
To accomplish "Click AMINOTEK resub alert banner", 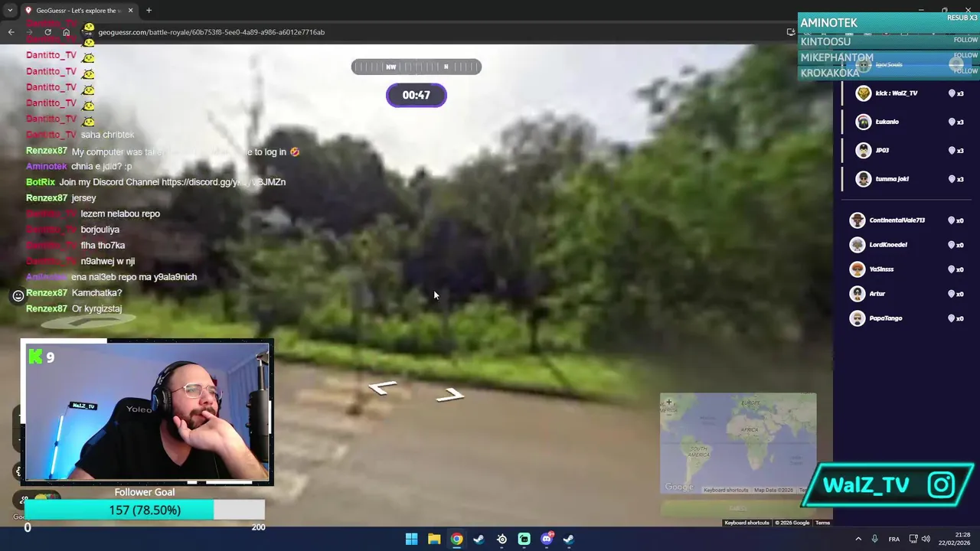I will (888, 23).
